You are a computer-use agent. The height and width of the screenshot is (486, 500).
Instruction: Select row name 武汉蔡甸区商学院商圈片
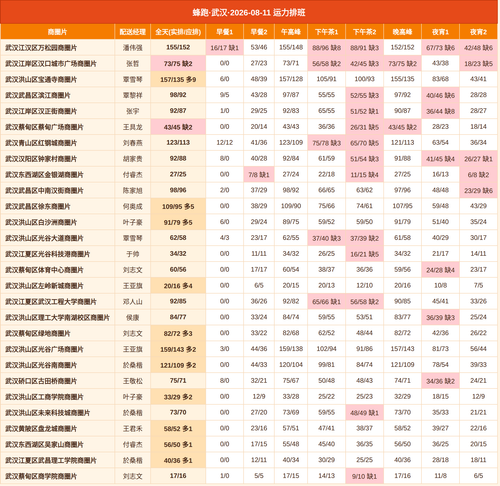tap(41, 476)
